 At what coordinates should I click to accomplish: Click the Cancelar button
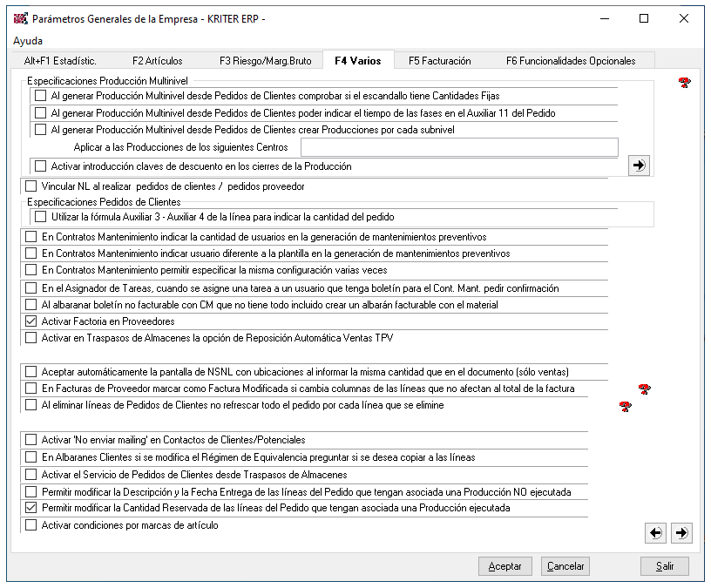565,566
